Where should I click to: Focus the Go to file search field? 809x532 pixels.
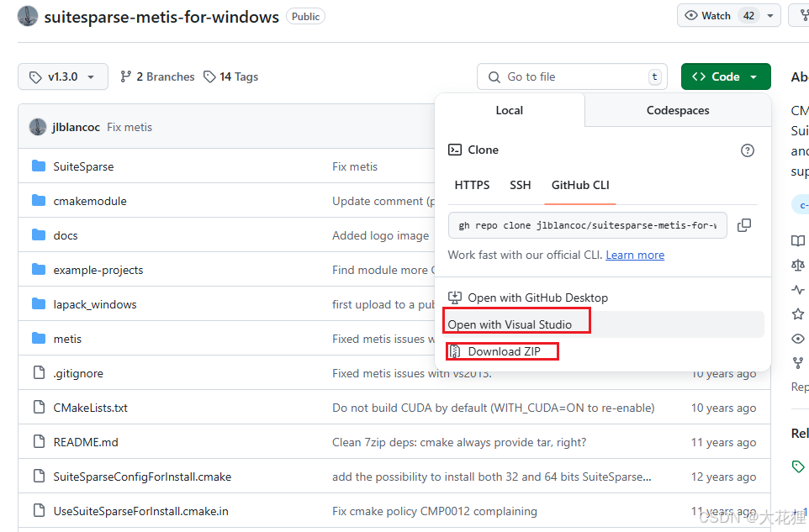pos(572,76)
